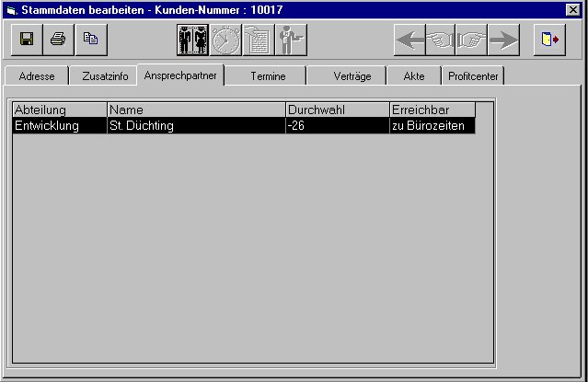Screen dimensions: 588x382
Task: Click the exit door icon
Action: point(549,41)
